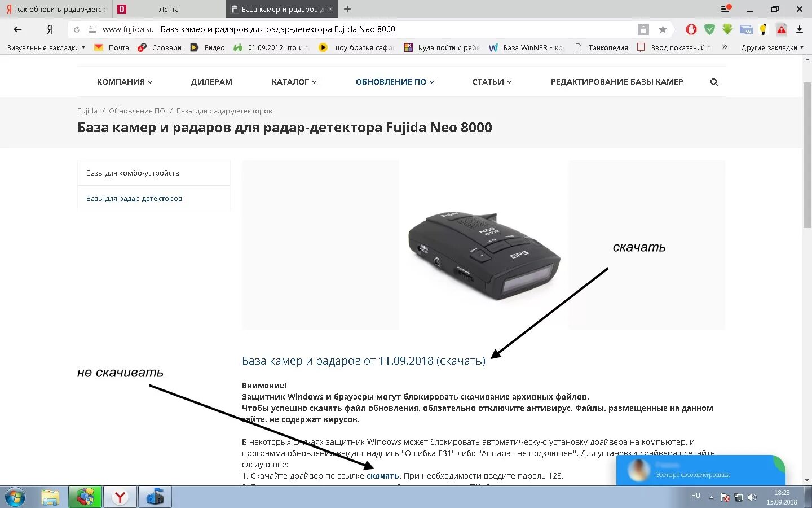Open the Эксперт автоэлектроники chat widget
This screenshot has height=508, width=812.
click(x=700, y=470)
